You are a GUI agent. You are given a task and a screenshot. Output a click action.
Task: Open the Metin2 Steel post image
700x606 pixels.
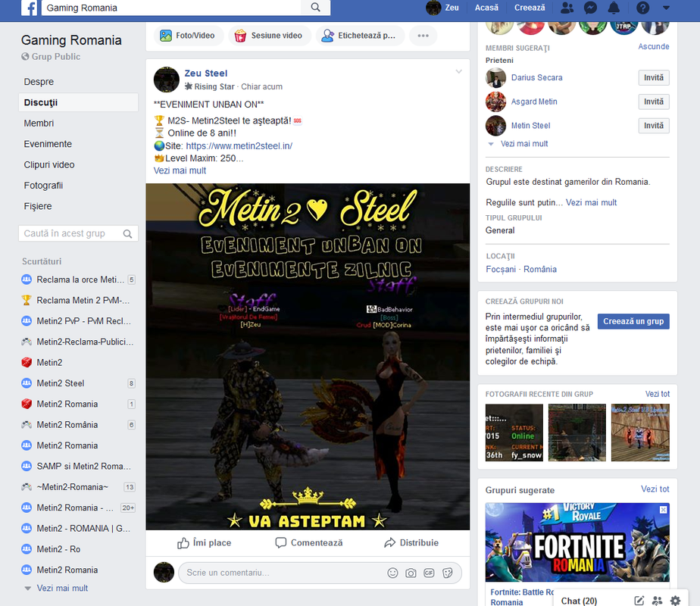point(308,357)
